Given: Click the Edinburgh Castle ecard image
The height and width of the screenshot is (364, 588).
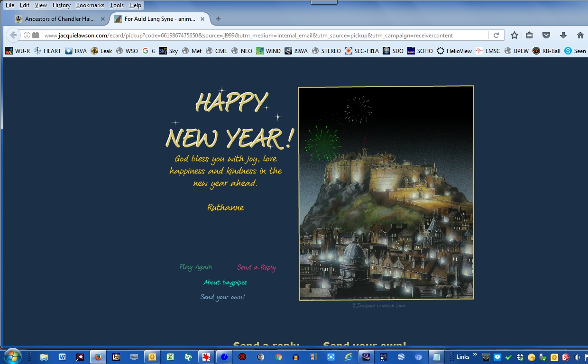Looking at the screenshot, I should (x=386, y=193).
